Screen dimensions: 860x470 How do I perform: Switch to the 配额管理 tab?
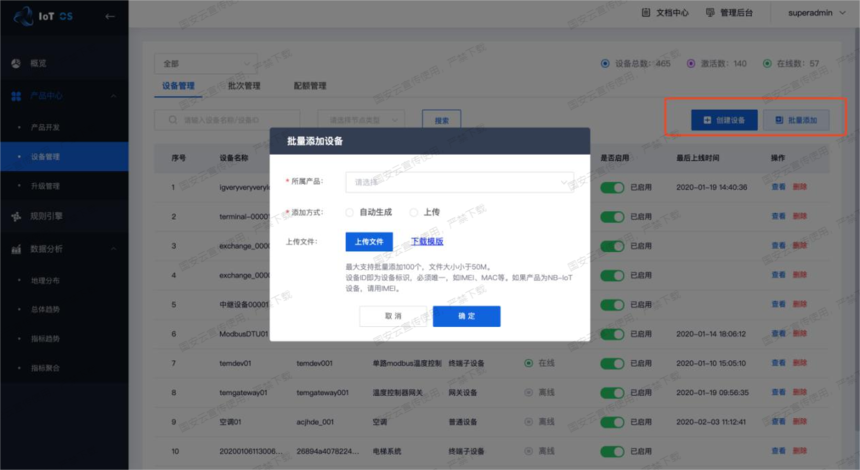(310, 86)
